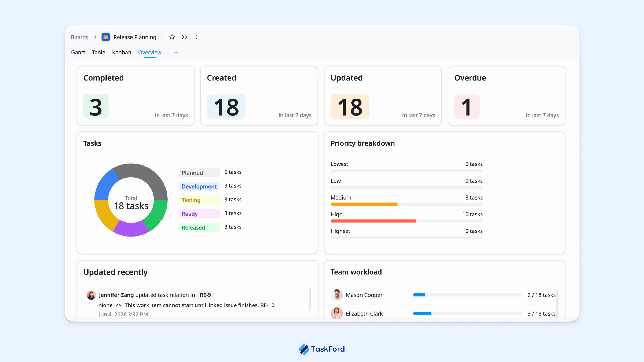Screen dimensions: 644x362
Task: Open the three-dot more options menu
Action: [x=196, y=37]
